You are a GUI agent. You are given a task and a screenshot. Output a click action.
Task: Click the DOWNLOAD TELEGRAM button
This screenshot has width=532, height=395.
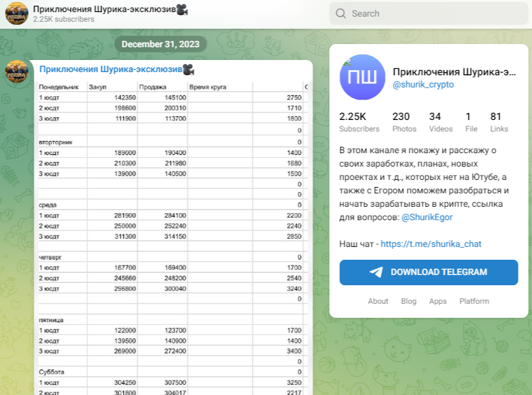(429, 272)
